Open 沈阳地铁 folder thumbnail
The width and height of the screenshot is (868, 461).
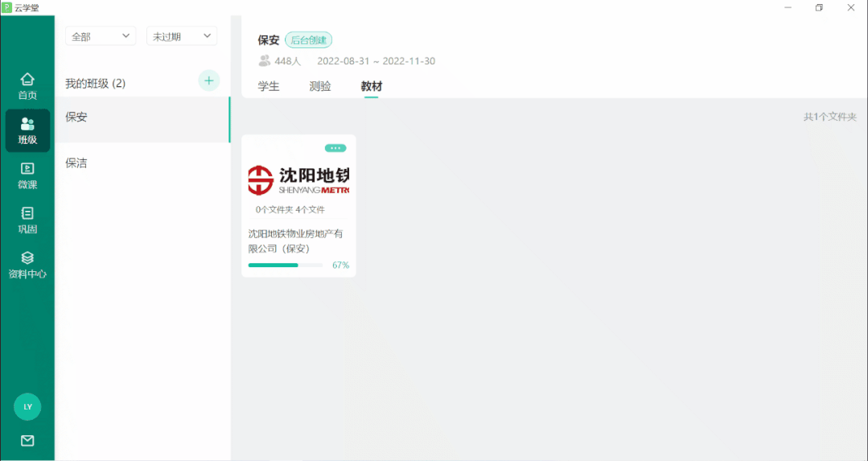click(299, 180)
